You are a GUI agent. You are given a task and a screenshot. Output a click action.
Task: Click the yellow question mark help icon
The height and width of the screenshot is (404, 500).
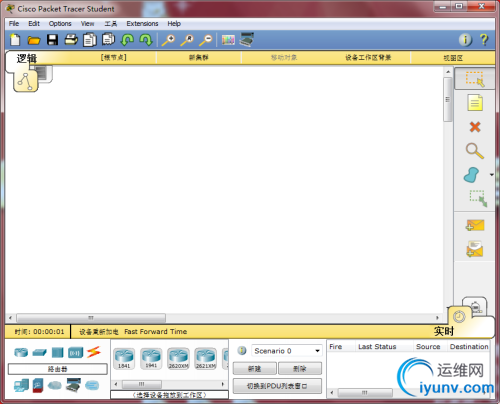(x=484, y=40)
